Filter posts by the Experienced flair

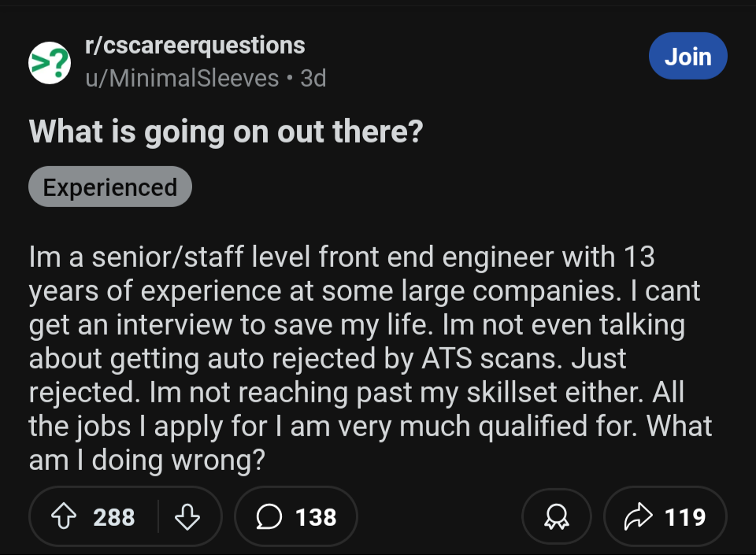click(x=109, y=187)
